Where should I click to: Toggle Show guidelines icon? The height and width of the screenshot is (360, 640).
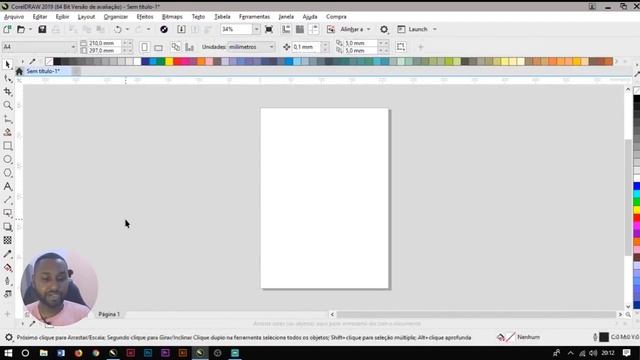pos(314,29)
